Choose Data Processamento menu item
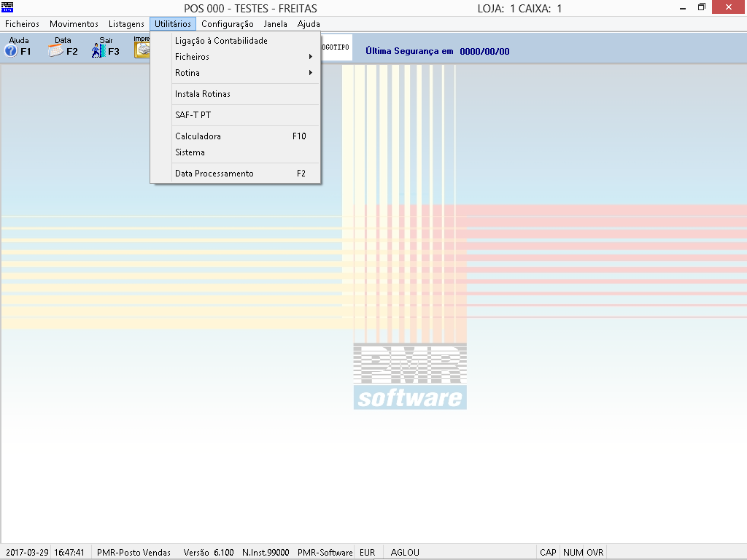Screen dimensions: 747x560 (x=214, y=174)
